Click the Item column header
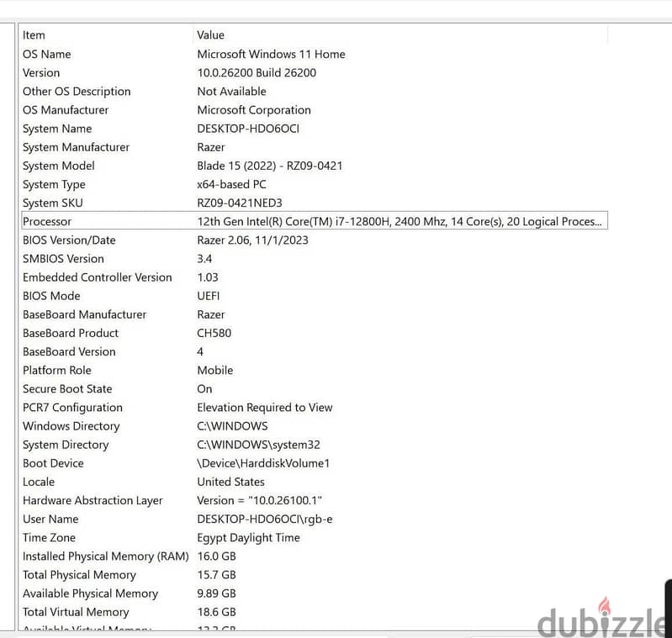This screenshot has height=638, width=672. 107,35
